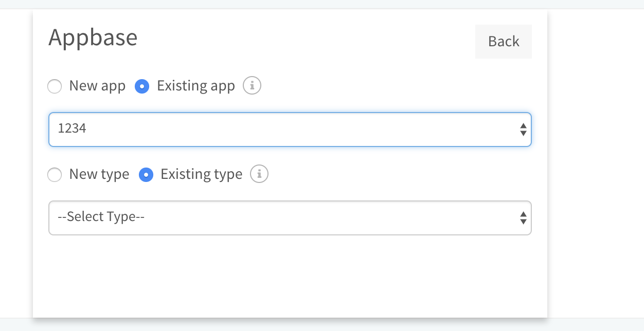
Task: Click the arrows on the 1234 dropdown
Action: pos(523,130)
